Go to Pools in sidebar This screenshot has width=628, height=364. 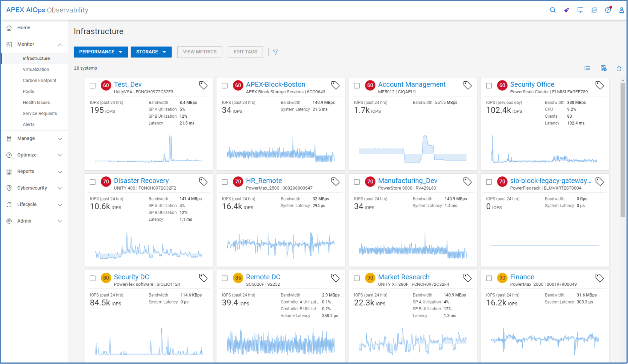click(28, 91)
